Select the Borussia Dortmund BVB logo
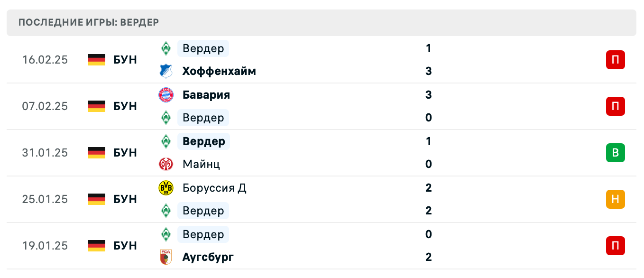The width and height of the screenshot is (644, 278). tap(167, 187)
